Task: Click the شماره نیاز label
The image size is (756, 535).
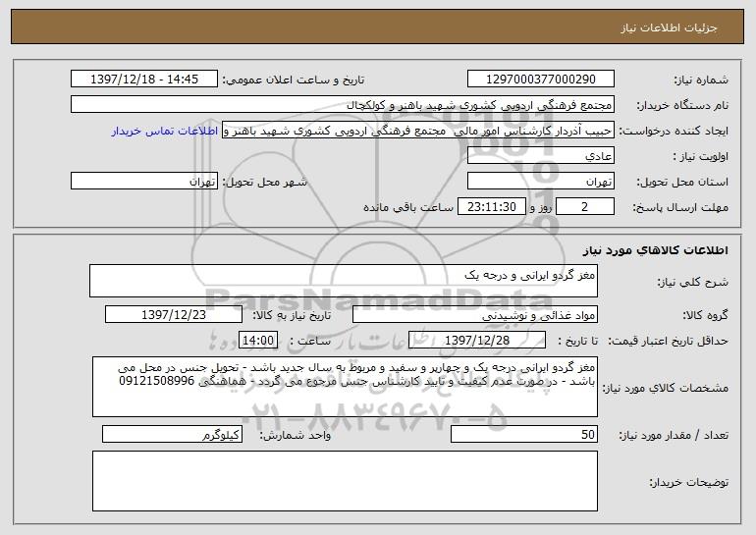Action: point(701,80)
